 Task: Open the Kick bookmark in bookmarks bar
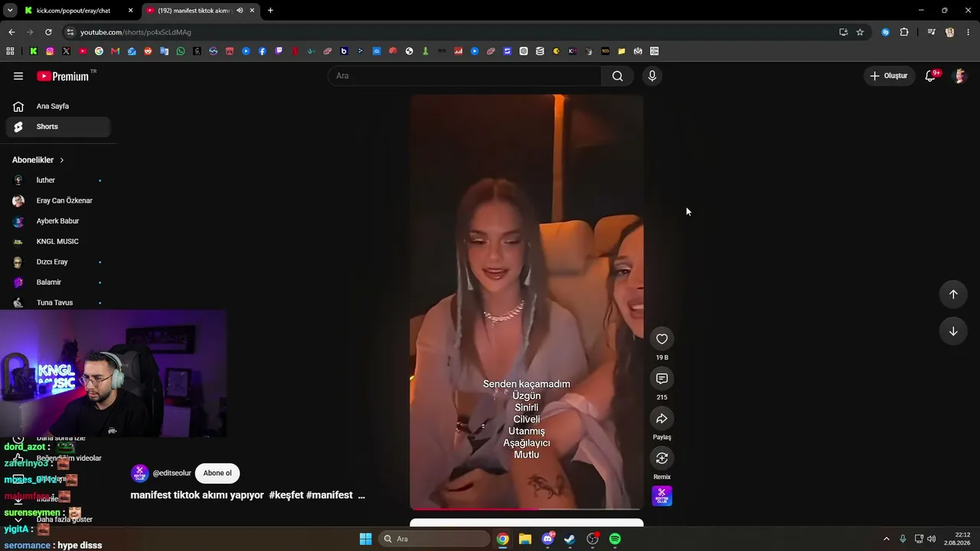34,51
